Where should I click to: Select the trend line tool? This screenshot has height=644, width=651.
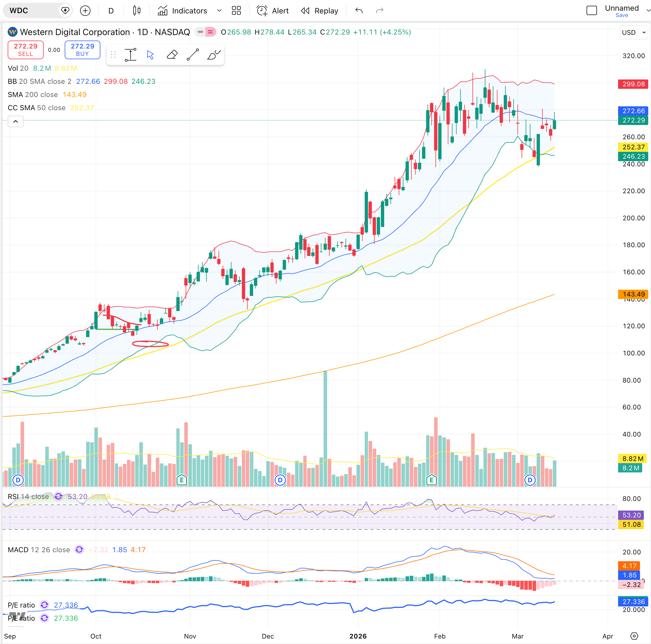pos(193,55)
